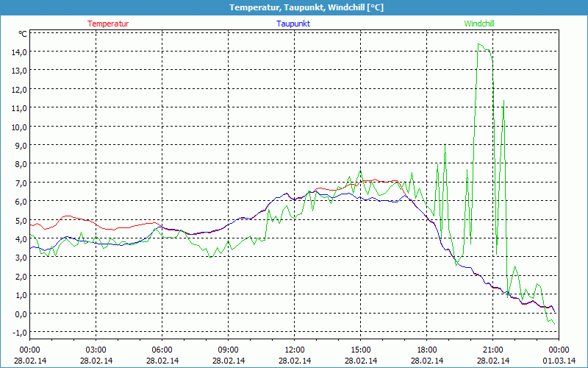Click the 09:00 time axis label
The height and width of the screenshot is (368, 588).
[x=228, y=350]
